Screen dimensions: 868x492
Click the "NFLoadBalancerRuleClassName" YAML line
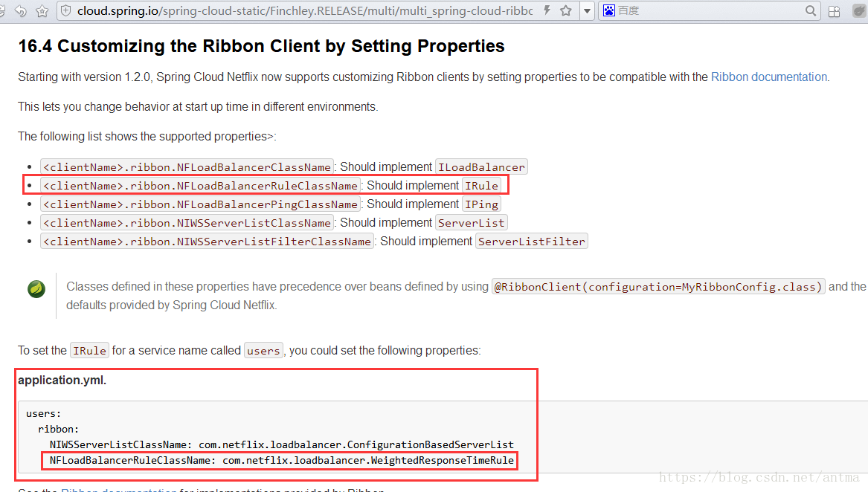(282, 460)
